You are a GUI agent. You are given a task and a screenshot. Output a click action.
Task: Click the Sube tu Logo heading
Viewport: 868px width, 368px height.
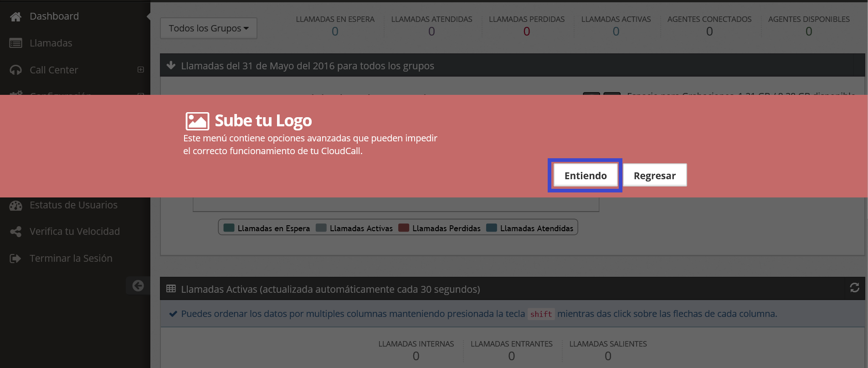click(x=263, y=121)
